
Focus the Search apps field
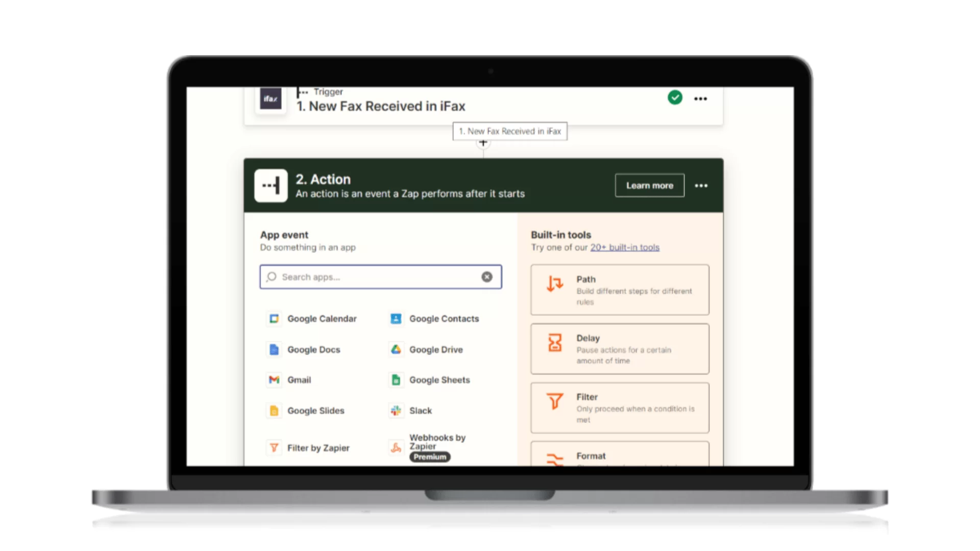(380, 277)
